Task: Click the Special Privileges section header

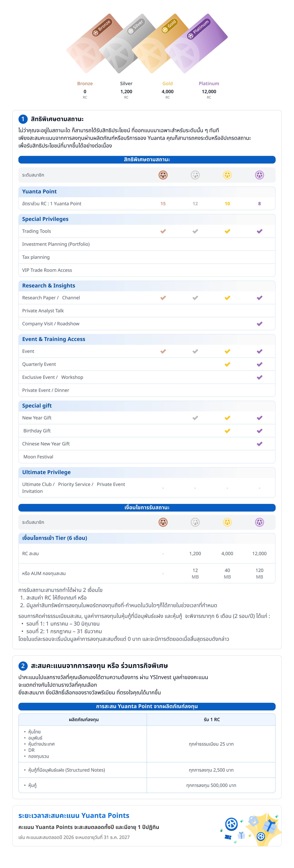Action: [x=45, y=219]
